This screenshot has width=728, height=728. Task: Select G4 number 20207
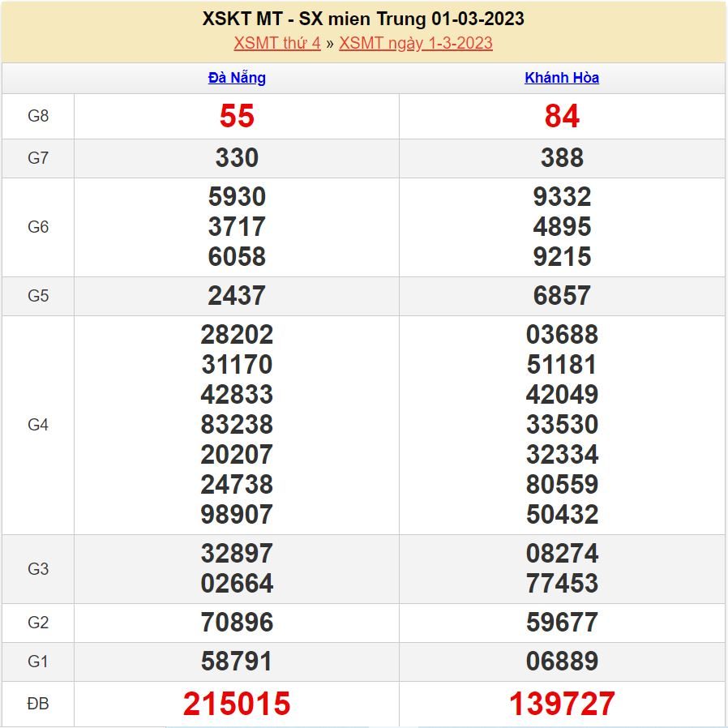(x=237, y=455)
